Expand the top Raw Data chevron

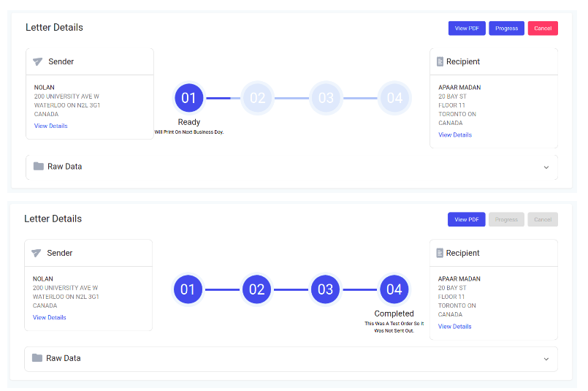coord(546,167)
